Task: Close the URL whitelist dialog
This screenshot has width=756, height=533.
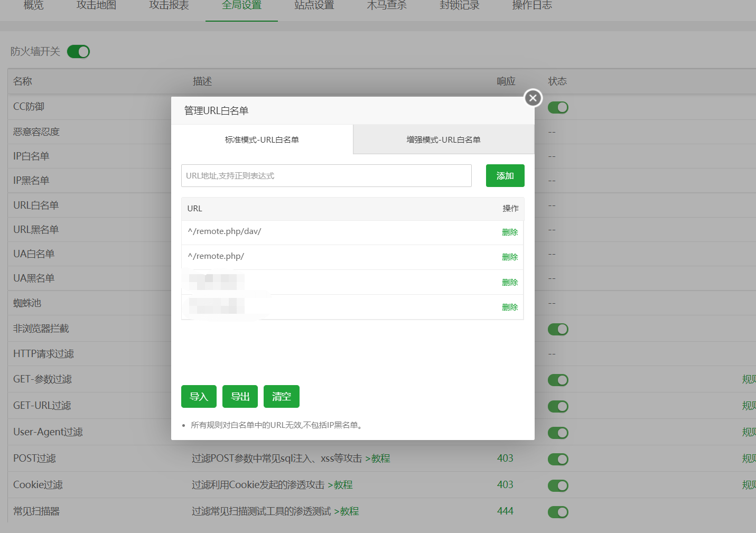Action: [x=533, y=98]
